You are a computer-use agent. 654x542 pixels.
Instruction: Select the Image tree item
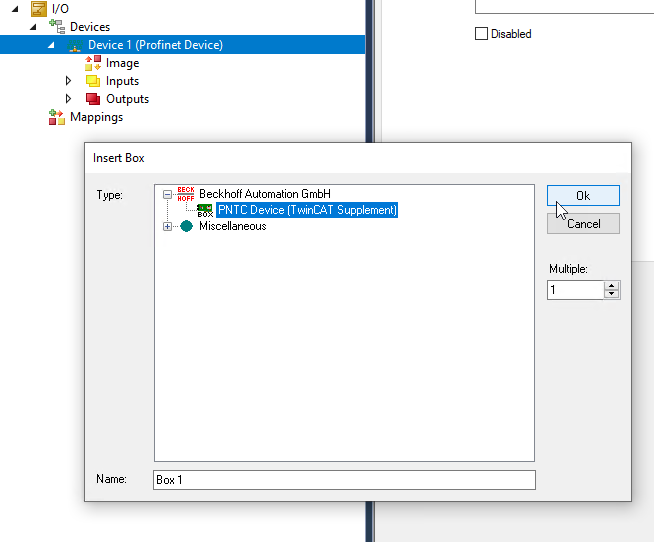(122, 63)
